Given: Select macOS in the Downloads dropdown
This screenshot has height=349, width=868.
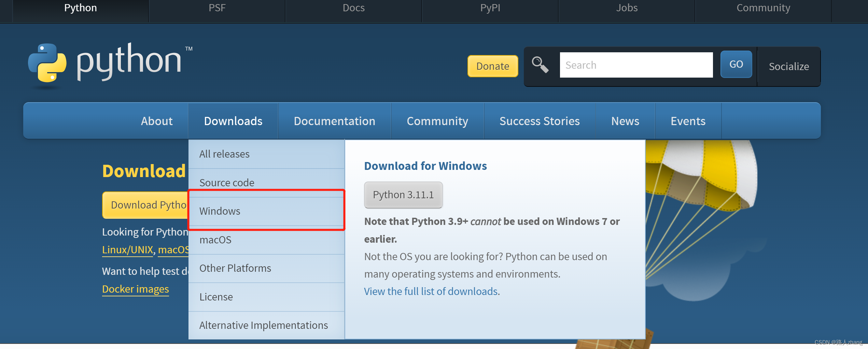Looking at the screenshot, I should 215,239.
